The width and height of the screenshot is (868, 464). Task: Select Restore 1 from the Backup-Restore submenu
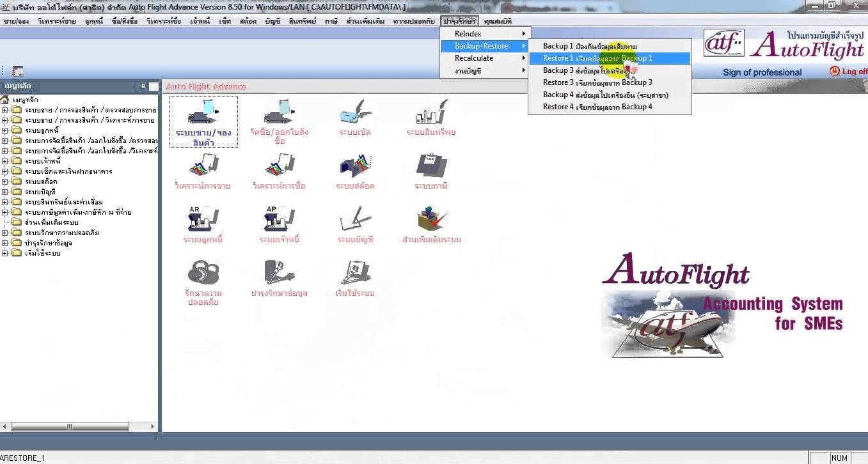(610, 58)
